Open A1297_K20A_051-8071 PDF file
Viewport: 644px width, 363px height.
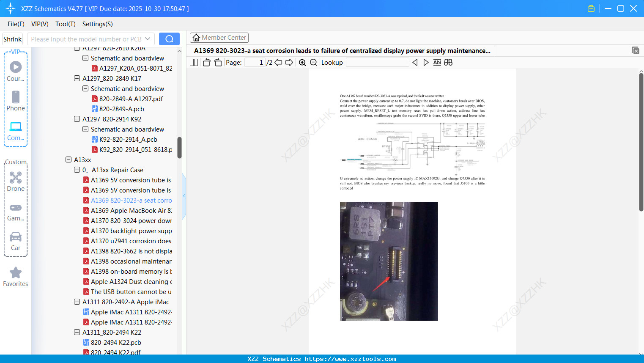(x=132, y=68)
